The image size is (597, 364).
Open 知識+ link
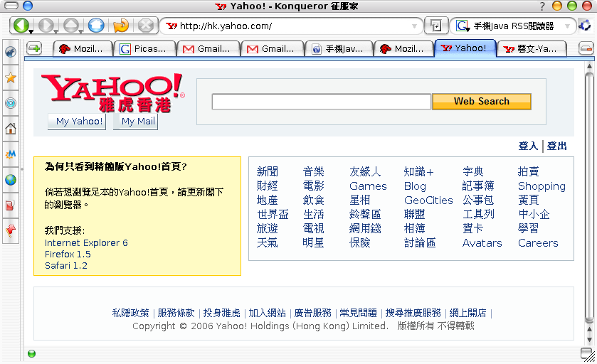click(x=419, y=172)
